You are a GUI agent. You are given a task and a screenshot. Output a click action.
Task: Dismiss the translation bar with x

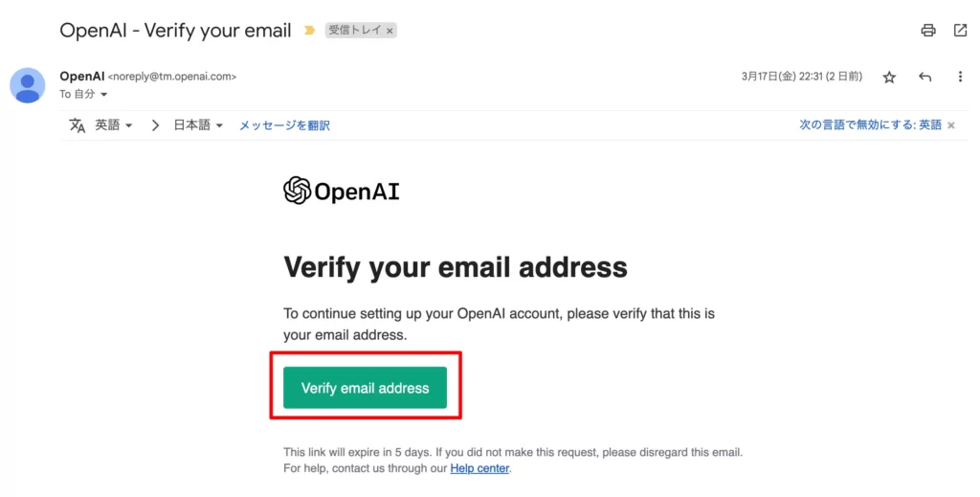[950, 125]
